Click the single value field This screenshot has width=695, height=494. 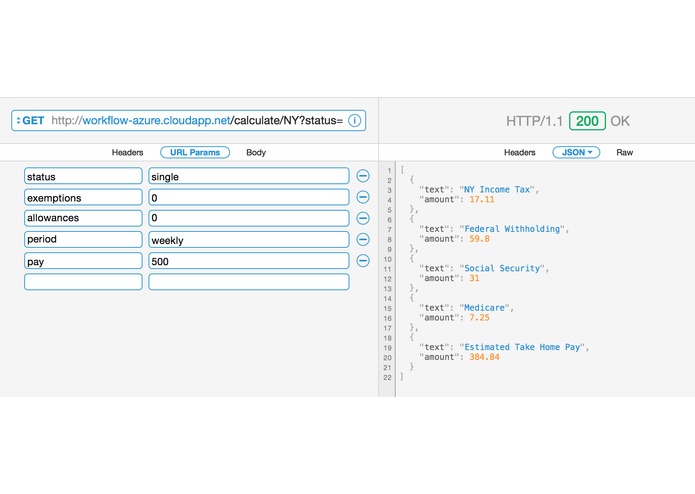249,176
